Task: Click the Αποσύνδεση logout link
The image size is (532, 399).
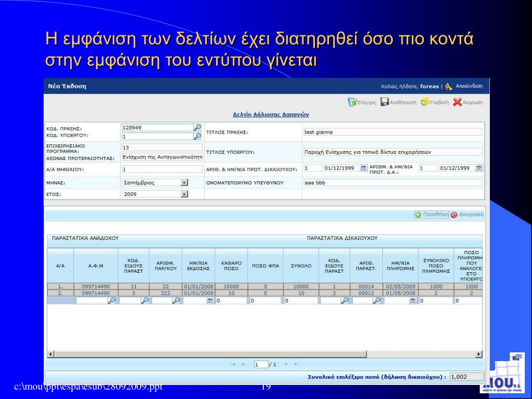Action: (x=469, y=86)
